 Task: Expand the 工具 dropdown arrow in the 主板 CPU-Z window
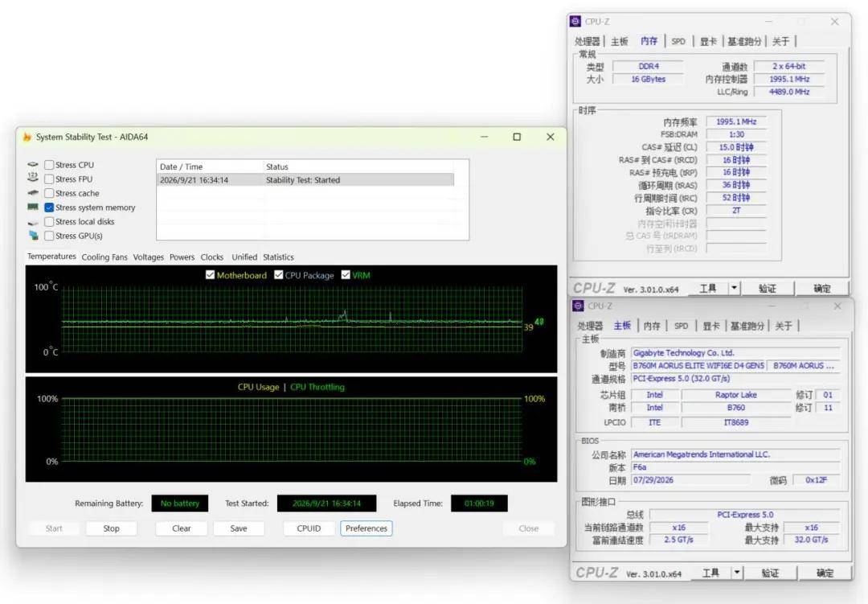[x=737, y=573]
